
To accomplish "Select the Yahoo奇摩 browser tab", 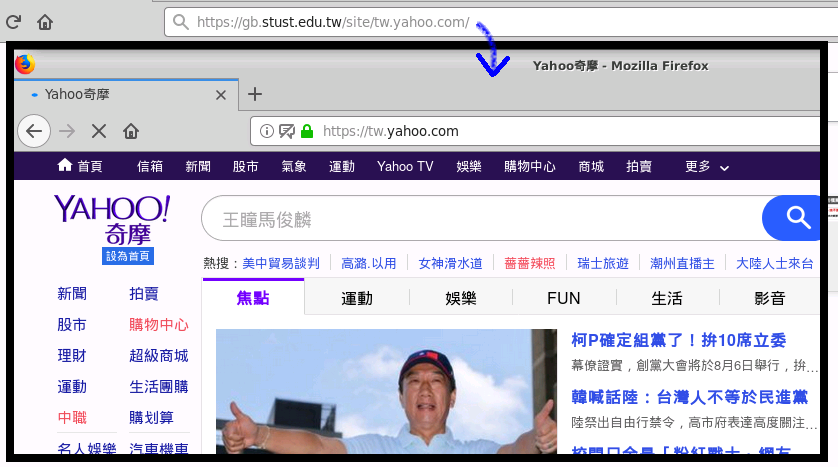I will click(x=126, y=95).
